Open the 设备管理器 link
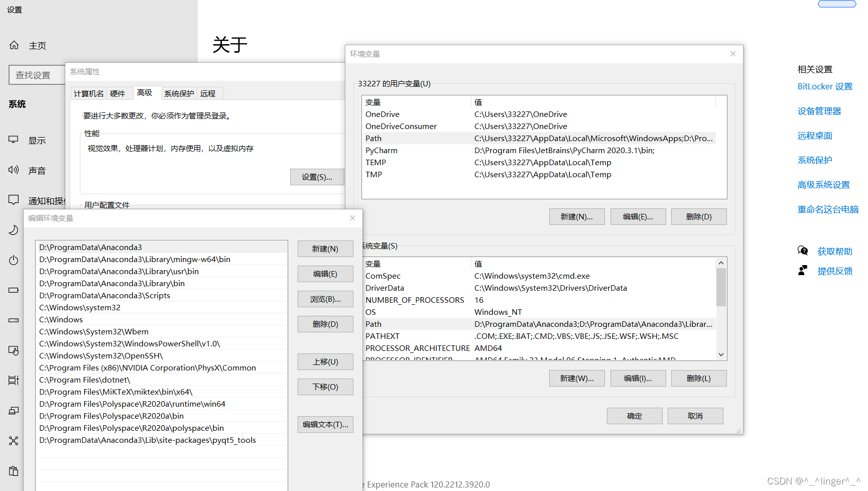This screenshot has height=491, width=868. click(819, 111)
